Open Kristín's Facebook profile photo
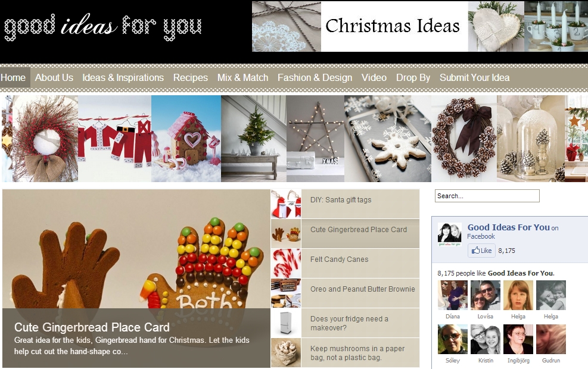The height and width of the screenshot is (369, 588). pyautogui.click(x=486, y=339)
